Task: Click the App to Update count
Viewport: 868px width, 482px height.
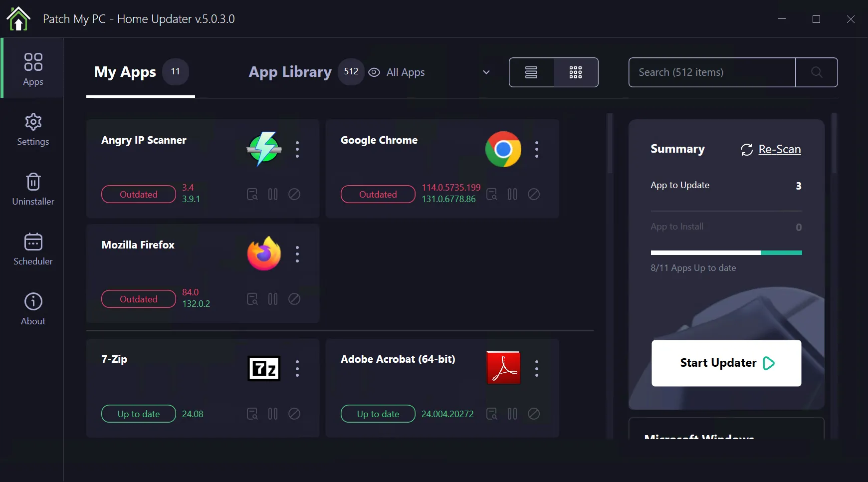Action: click(799, 186)
